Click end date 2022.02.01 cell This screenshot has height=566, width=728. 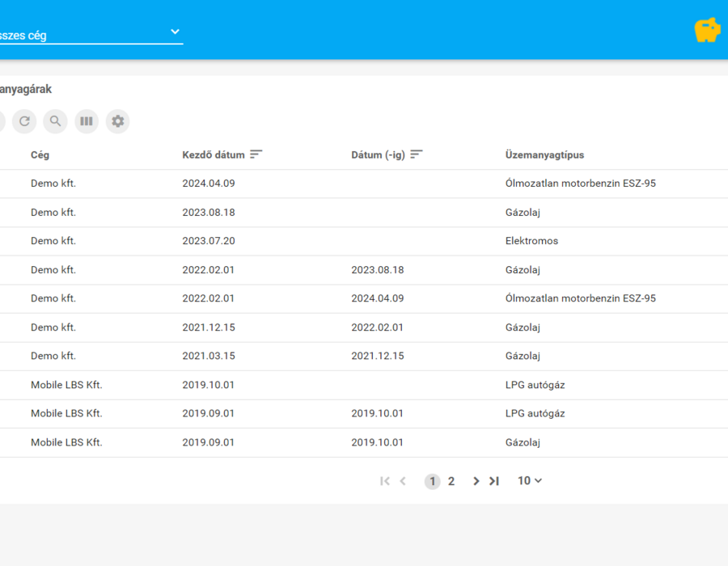378,327
